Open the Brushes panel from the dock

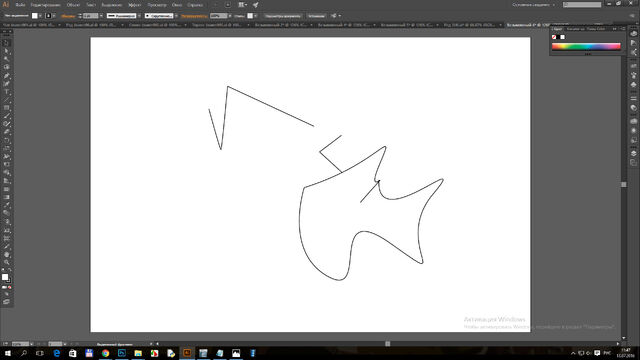click(x=633, y=76)
